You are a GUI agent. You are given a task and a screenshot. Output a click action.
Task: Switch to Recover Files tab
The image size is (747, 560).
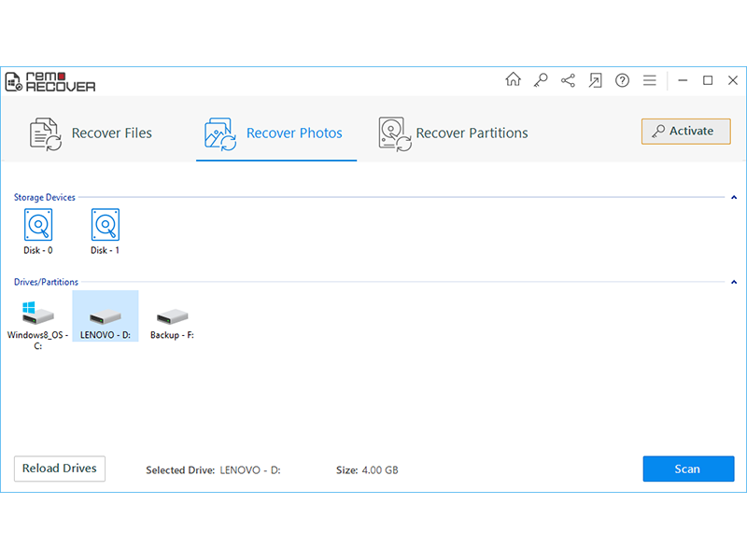point(91,133)
